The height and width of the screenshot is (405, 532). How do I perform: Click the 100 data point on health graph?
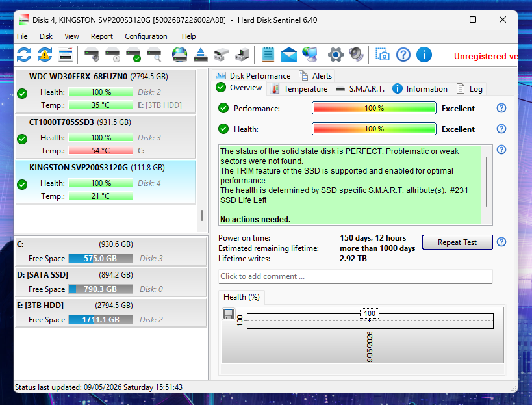pyautogui.click(x=370, y=320)
